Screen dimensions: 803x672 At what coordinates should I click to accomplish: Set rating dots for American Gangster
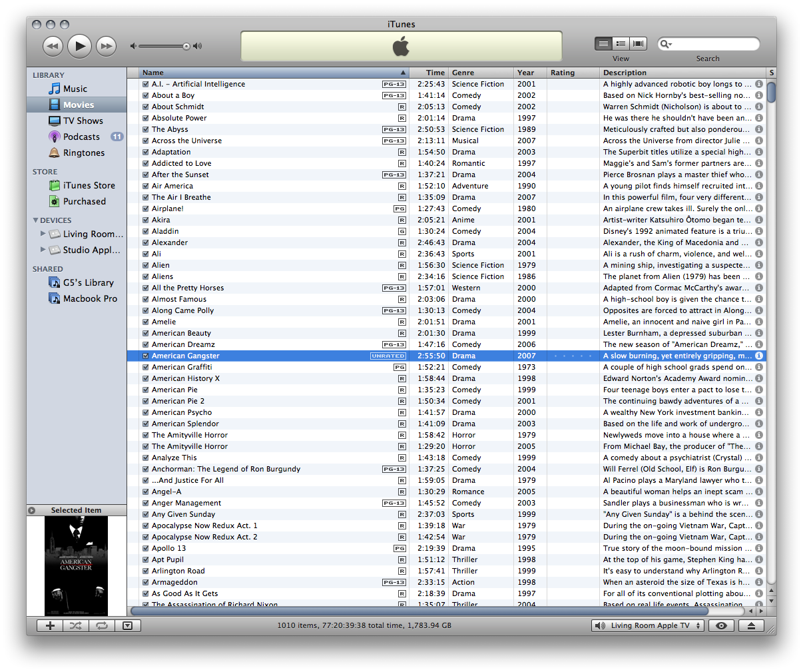point(573,356)
